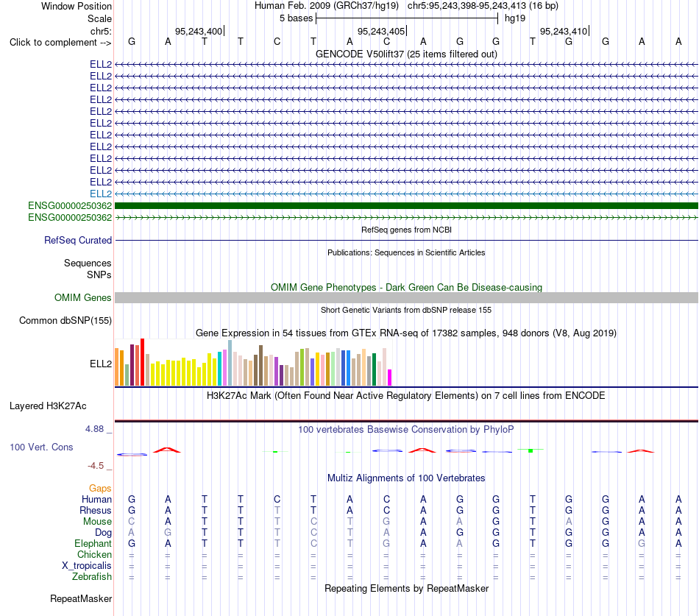Click the "Zebrafish" alignment row label
The height and width of the screenshot is (616, 699).
(x=92, y=577)
